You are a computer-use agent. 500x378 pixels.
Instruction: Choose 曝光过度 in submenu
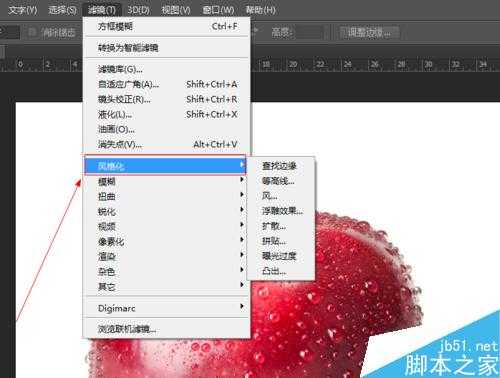click(x=281, y=256)
